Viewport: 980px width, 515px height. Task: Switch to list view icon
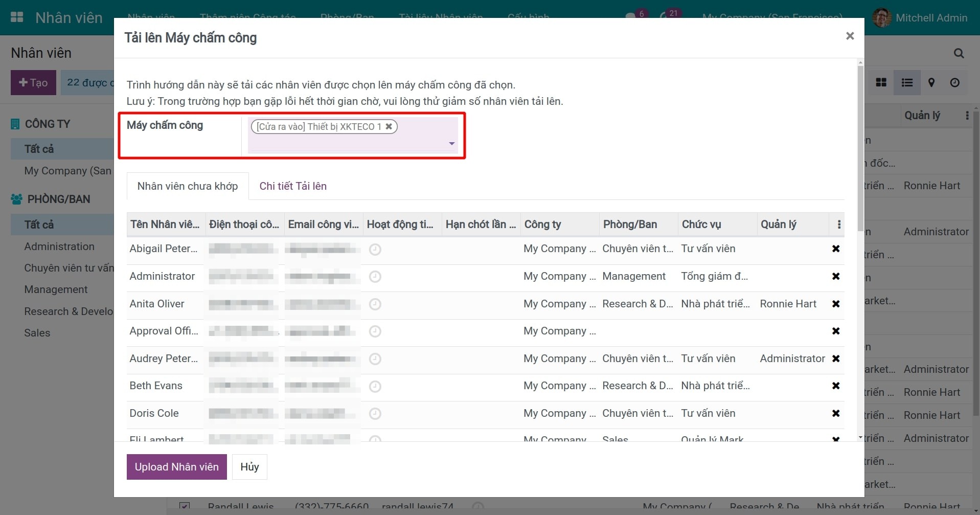click(x=907, y=83)
